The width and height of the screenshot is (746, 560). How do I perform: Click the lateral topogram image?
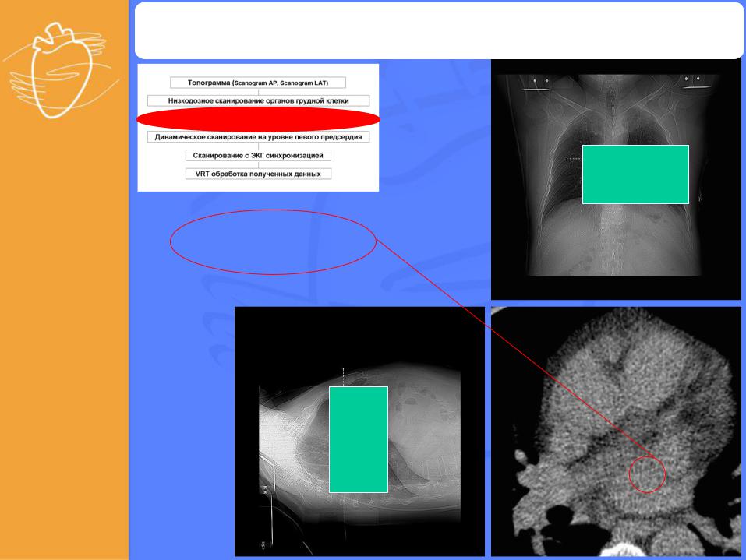pos(359,431)
